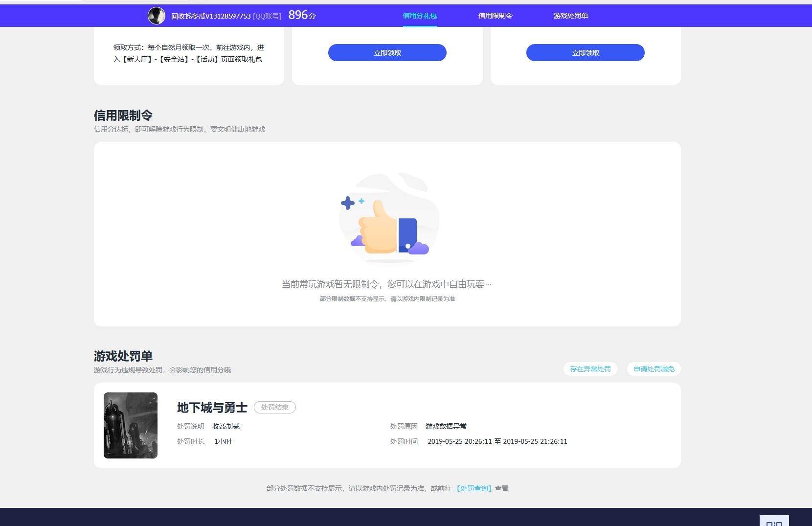The image size is (812, 526).
Task: Click the 游戏行为违规导致处罚 subtitle
Action: tap(162, 370)
